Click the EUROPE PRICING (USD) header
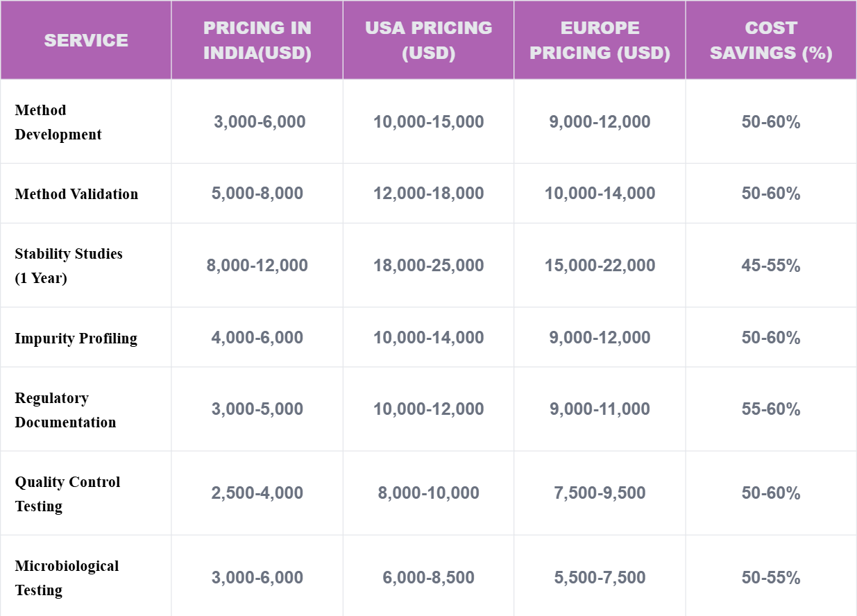This screenshot has width=857, height=616. click(600, 40)
